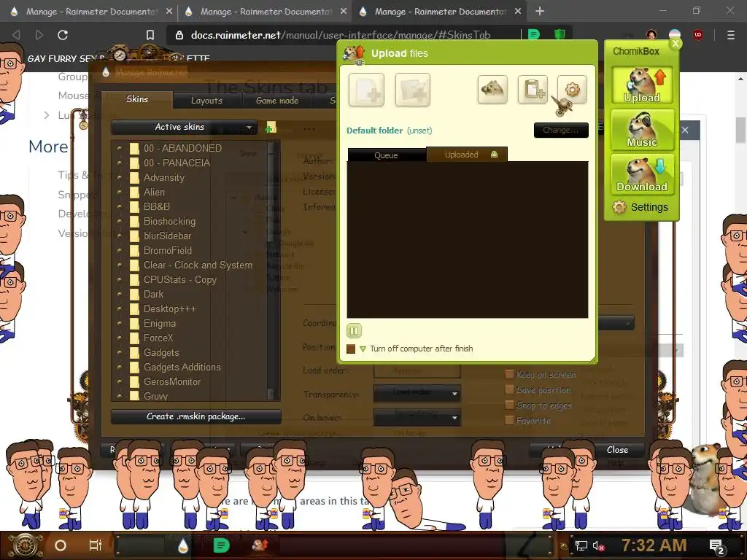
Task: Toggle the Keep on screen checkbox
Action: tap(509, 374)
